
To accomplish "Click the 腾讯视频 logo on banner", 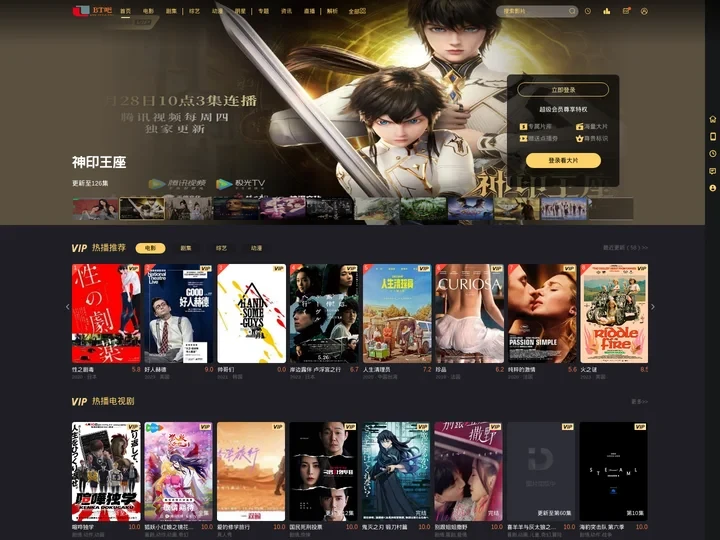I will 177,184.
